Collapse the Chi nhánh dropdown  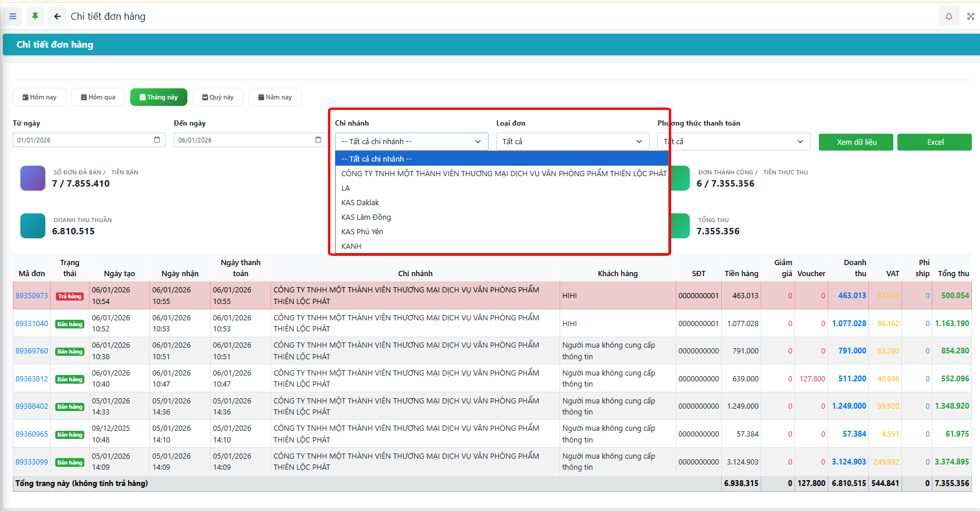click(411, 142)
